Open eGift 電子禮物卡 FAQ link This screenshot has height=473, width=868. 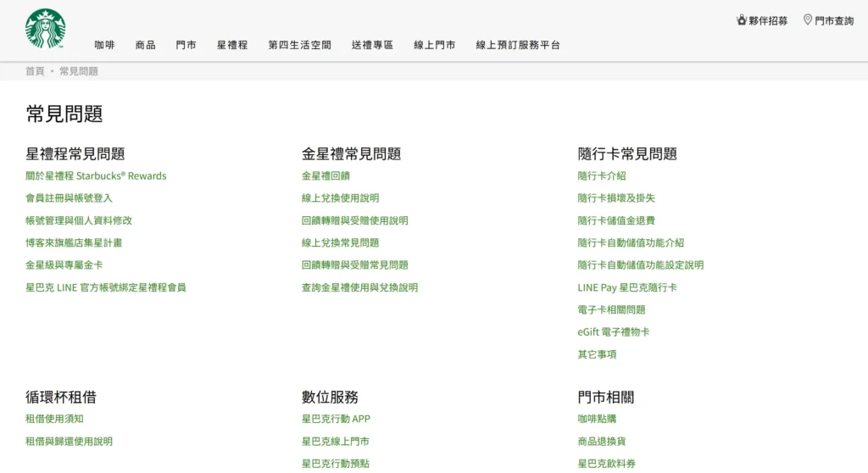[614, 332]
